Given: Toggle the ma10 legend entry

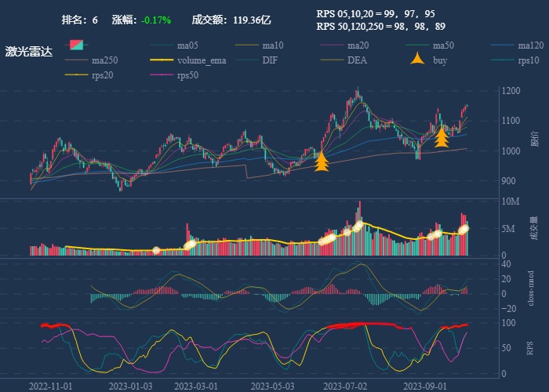Looking at the screenshot, I should [247, 45].
